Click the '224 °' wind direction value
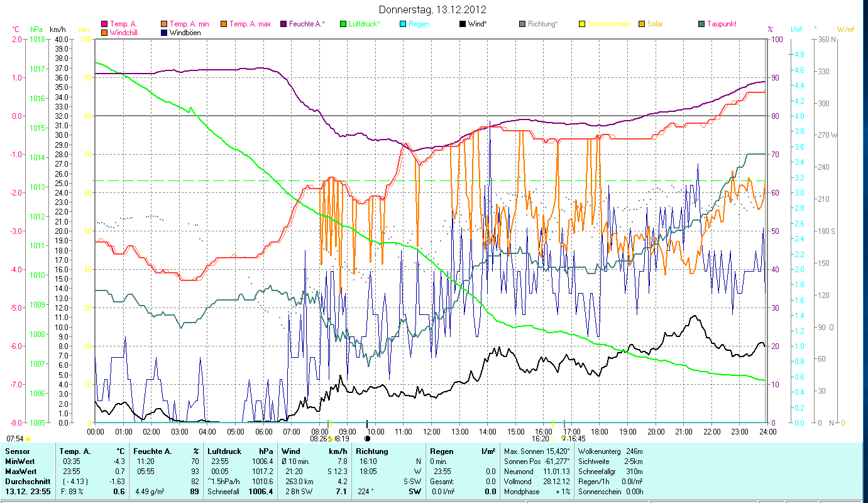868x503 pixels. [x=365, y=492]
